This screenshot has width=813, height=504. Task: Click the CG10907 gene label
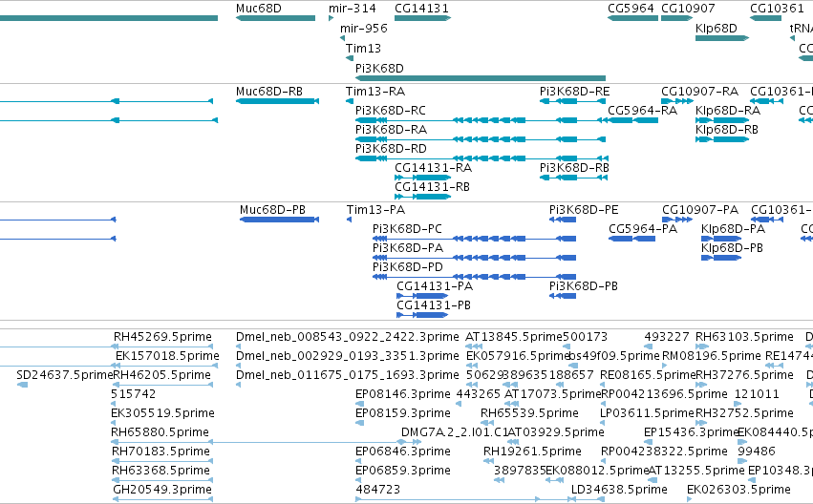[x=688, y=9]
